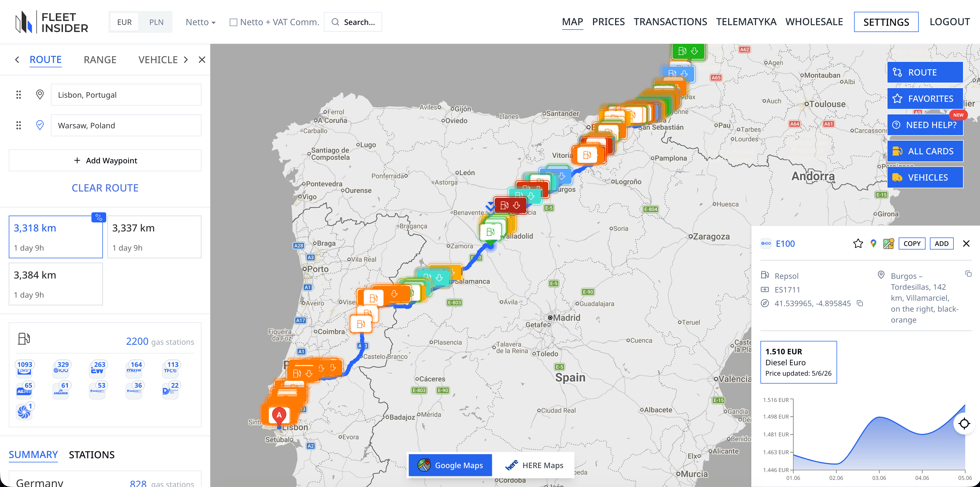
Task: Click the green station marker near Valladolid
Action: pyautogui.click(x=490, y=231)
